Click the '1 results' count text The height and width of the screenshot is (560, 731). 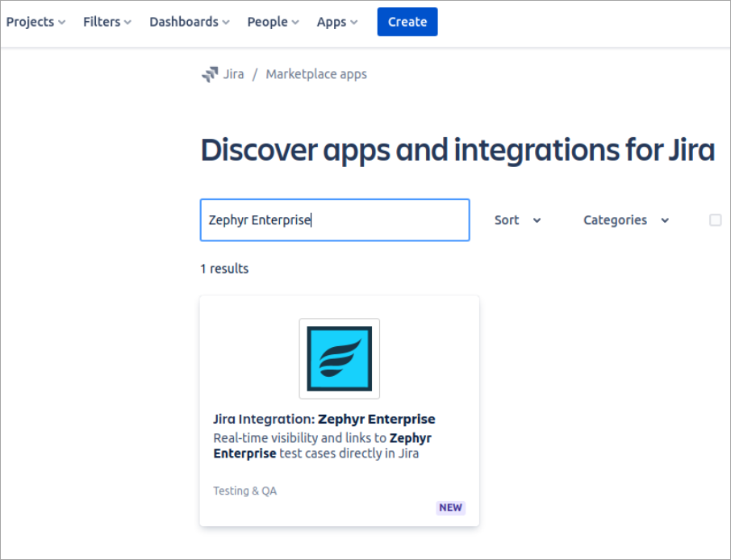point(224,269)
